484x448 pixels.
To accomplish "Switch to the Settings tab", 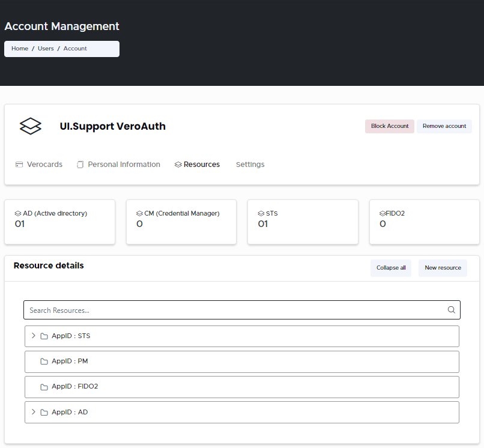I will coord(250,165).
